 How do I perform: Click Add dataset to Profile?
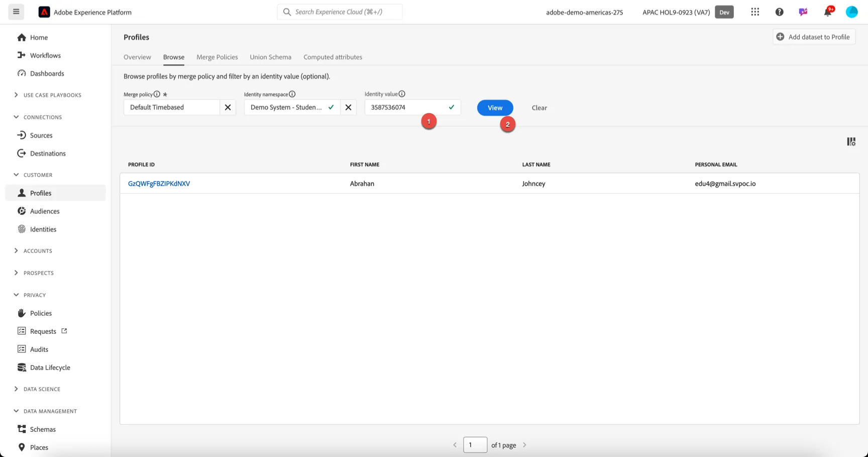pos(813,37)
